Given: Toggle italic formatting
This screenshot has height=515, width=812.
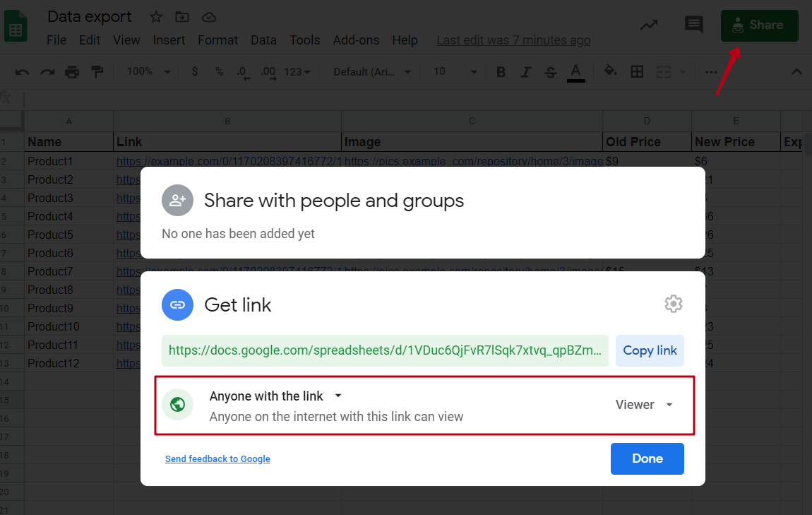Looking at the screenshot, I should tap(525, 71).
